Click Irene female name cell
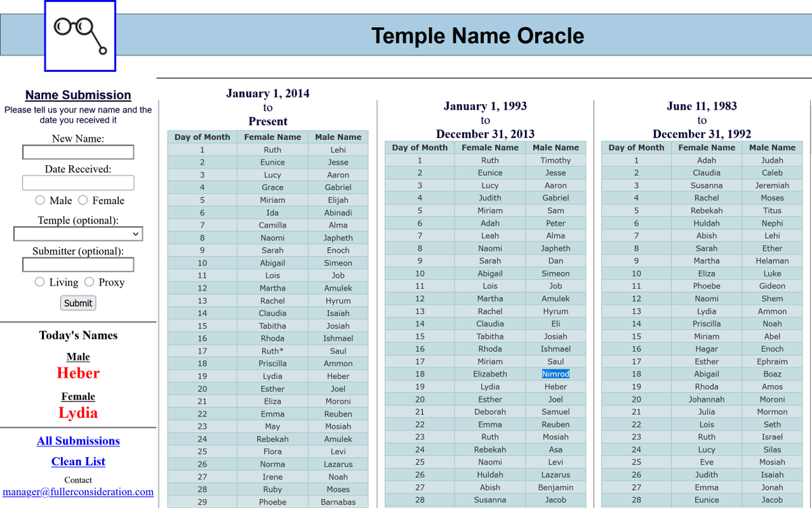 point(273,477)
